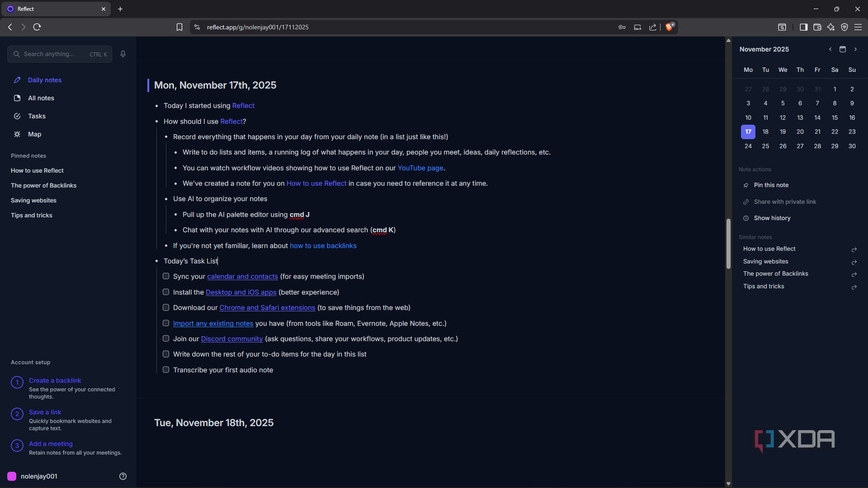Check the Sync your calendar and contacts item
The height and width of the screenshot is (488, 868).
166,276
